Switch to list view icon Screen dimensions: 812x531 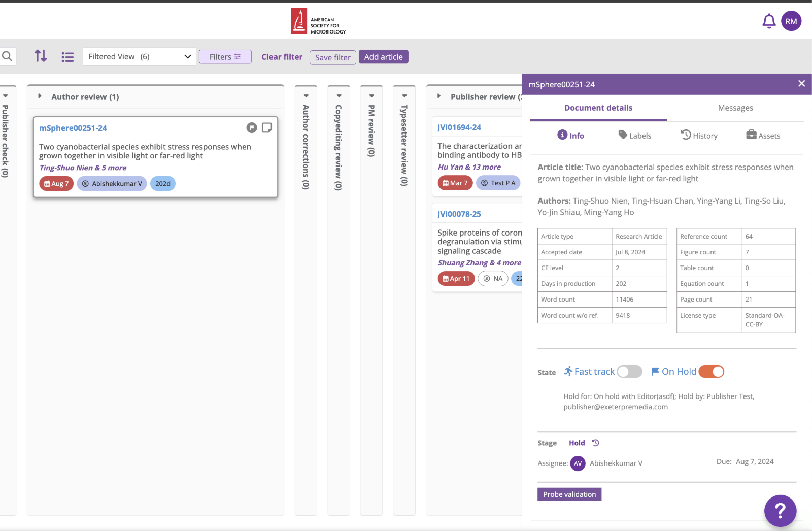(67, 57)
